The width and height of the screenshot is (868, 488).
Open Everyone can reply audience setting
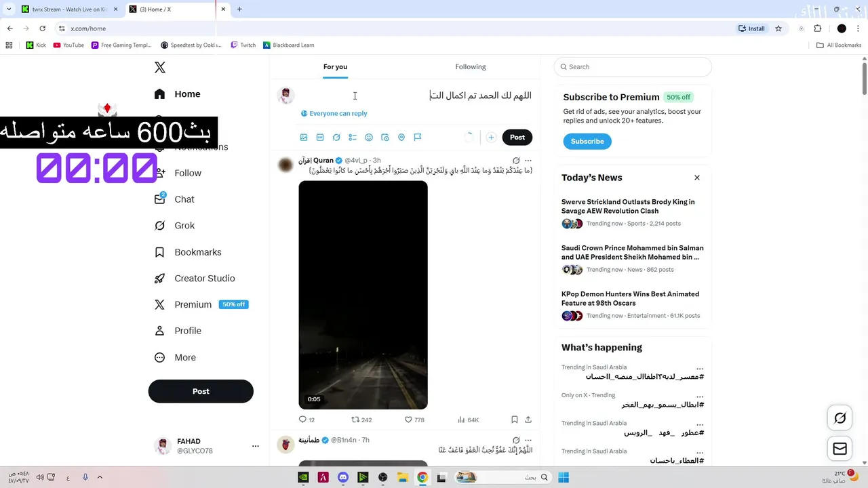[x=334, y=114]
